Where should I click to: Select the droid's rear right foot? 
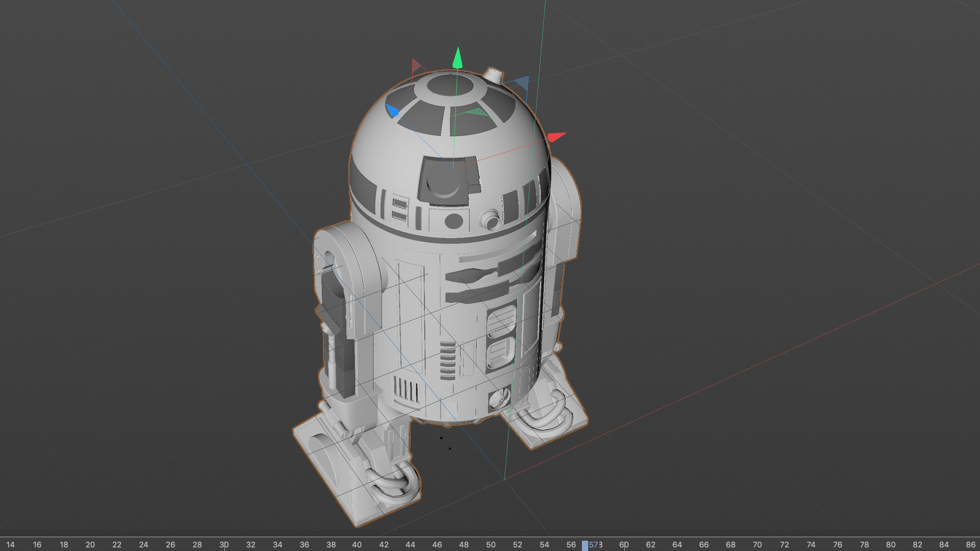545,408
